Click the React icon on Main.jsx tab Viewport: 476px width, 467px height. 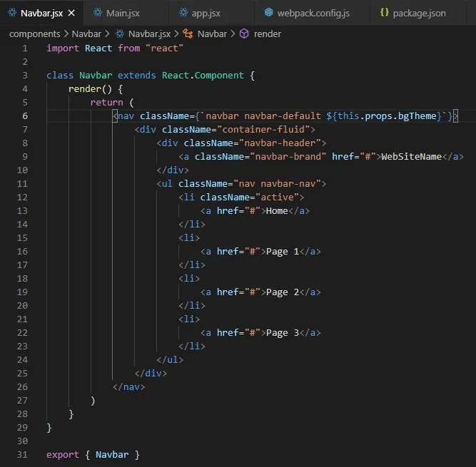click(97, 12)
